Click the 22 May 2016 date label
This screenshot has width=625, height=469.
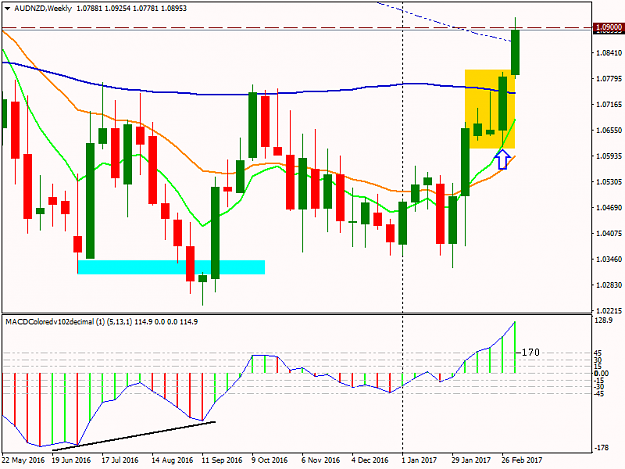point(23,460)
